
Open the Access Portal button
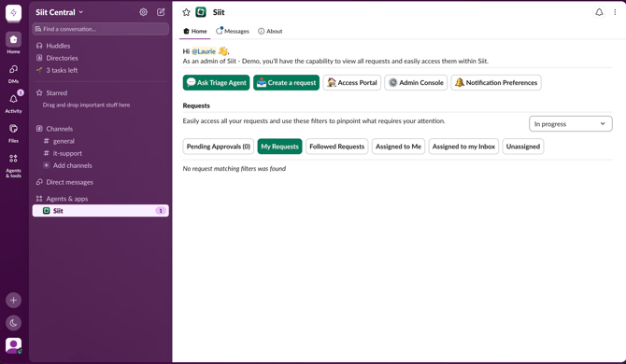[x=352, y=82]
